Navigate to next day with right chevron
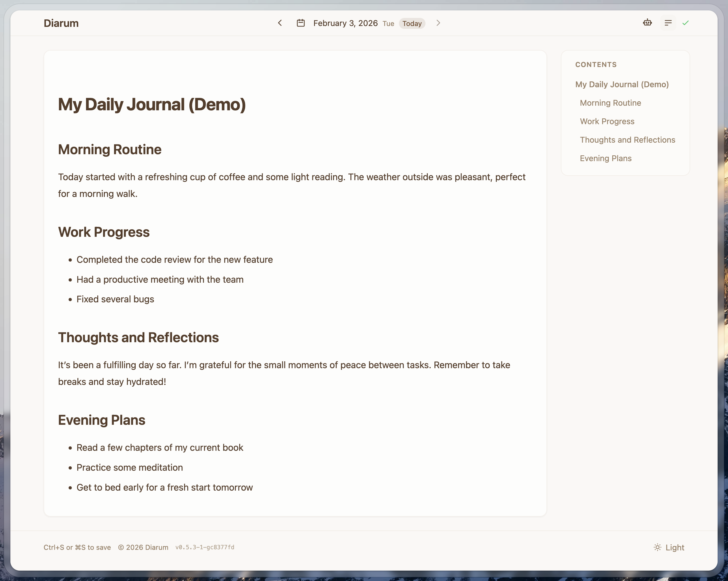 (x=438, y=23)
